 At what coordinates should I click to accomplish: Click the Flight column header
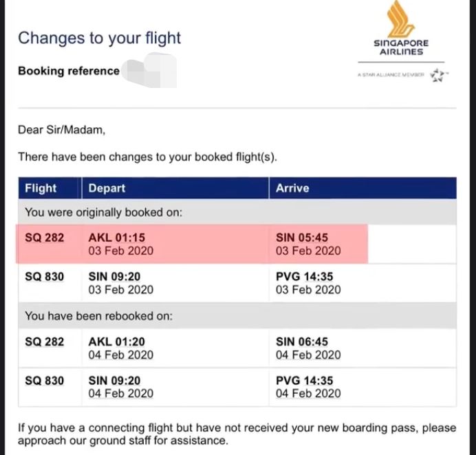coord(41,188)
